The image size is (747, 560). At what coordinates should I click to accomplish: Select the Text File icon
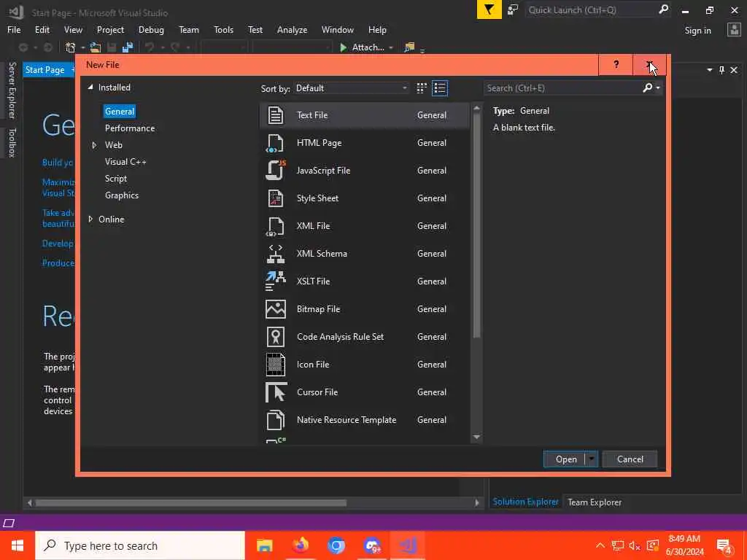[x=275, y=115]
